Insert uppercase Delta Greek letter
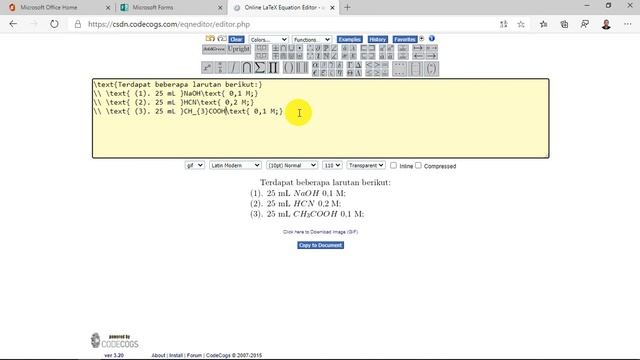640x360 pixels. [358, 65]
